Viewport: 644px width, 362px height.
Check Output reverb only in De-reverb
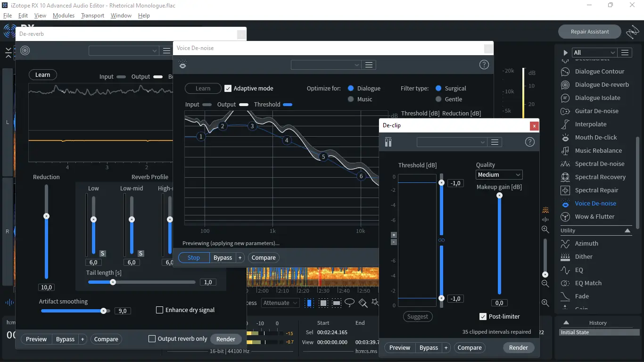(x=152, y=338)
